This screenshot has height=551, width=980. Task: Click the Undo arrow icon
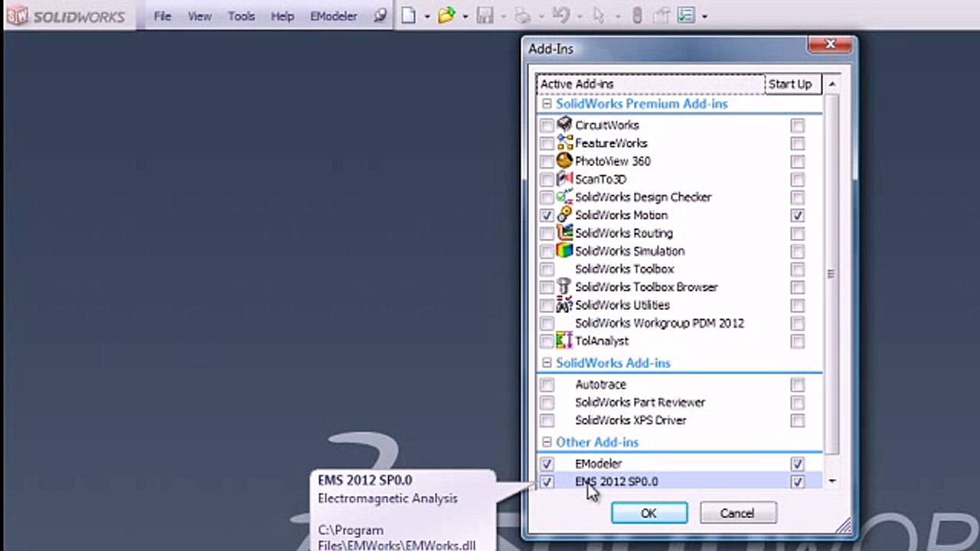(x=560, y=15)
